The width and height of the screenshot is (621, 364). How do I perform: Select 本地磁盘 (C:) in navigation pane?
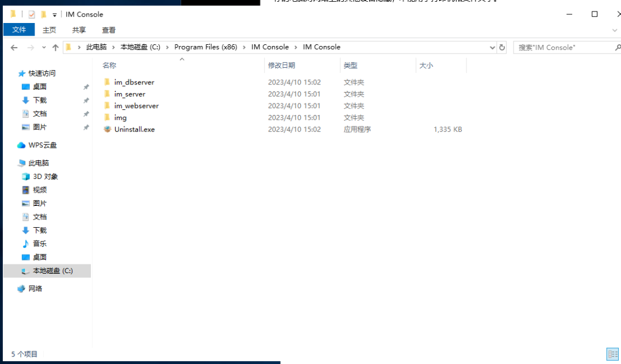(47, 271)
